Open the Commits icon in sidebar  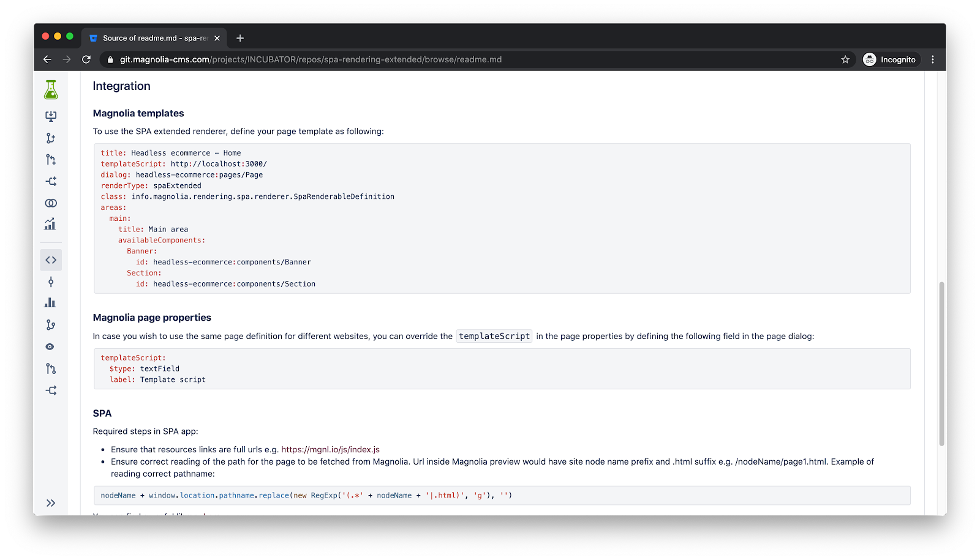[51, 282]
